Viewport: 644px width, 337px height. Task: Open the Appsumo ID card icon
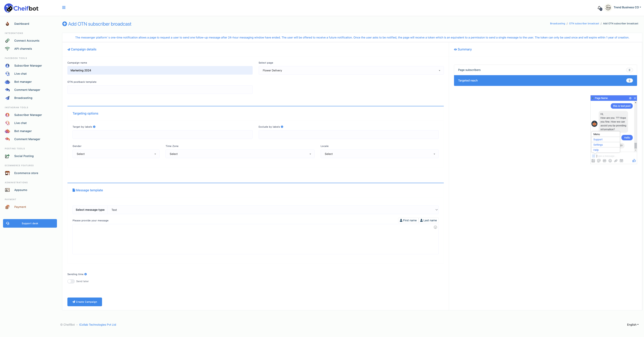(x=8, y=190)
